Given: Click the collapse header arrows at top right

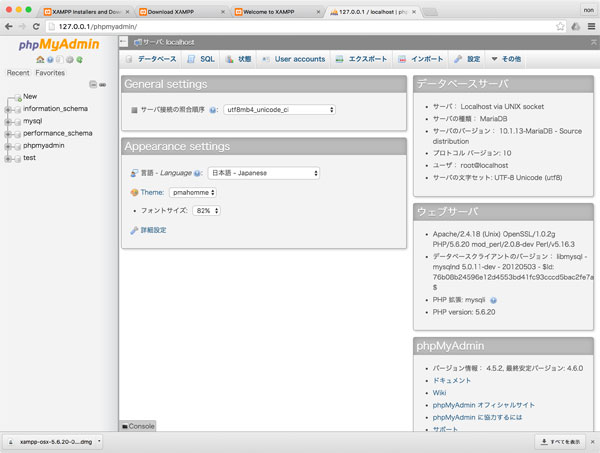Looking at the screenshot, I should 593,42.
